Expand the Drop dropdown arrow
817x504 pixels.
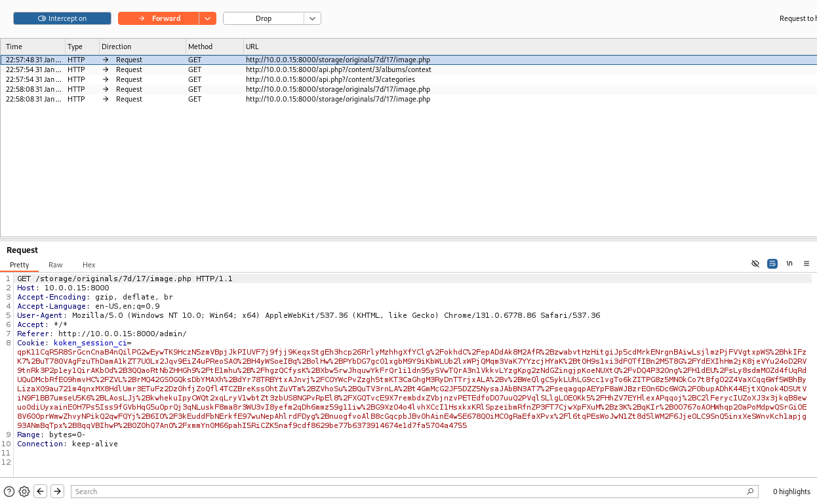pyautogui.click(x=313, y=18)
